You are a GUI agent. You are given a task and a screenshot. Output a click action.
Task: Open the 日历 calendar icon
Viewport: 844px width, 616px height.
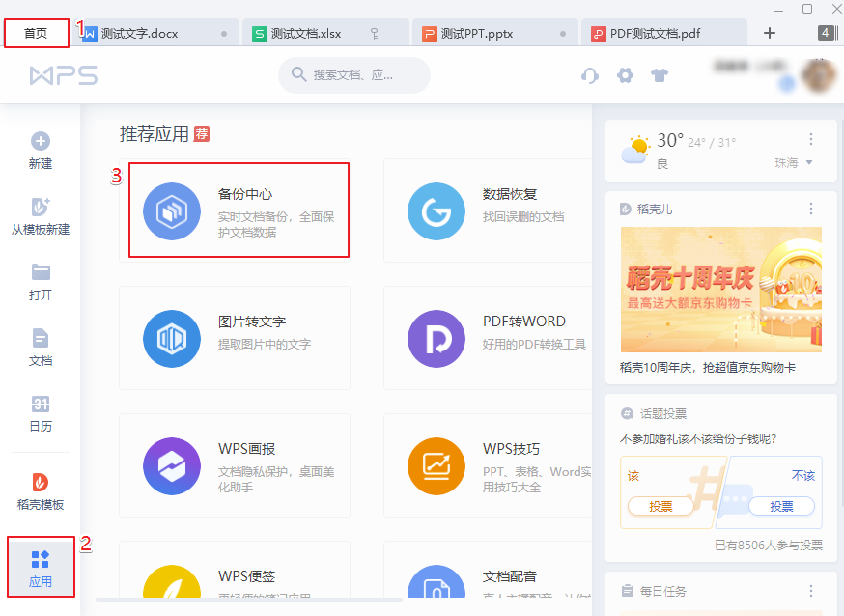(41, 404)
